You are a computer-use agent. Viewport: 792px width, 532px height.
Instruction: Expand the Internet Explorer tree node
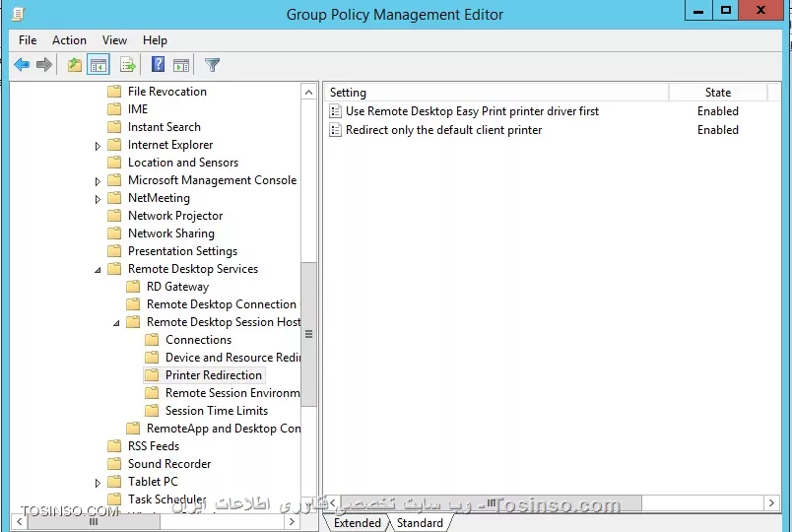coord(98,146)
